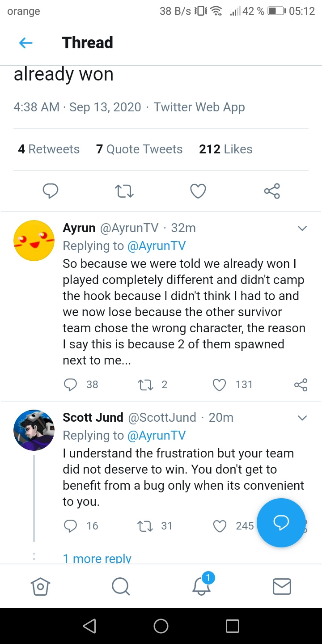Open the Search tab

pyautogui.click(x=121, y=586)
